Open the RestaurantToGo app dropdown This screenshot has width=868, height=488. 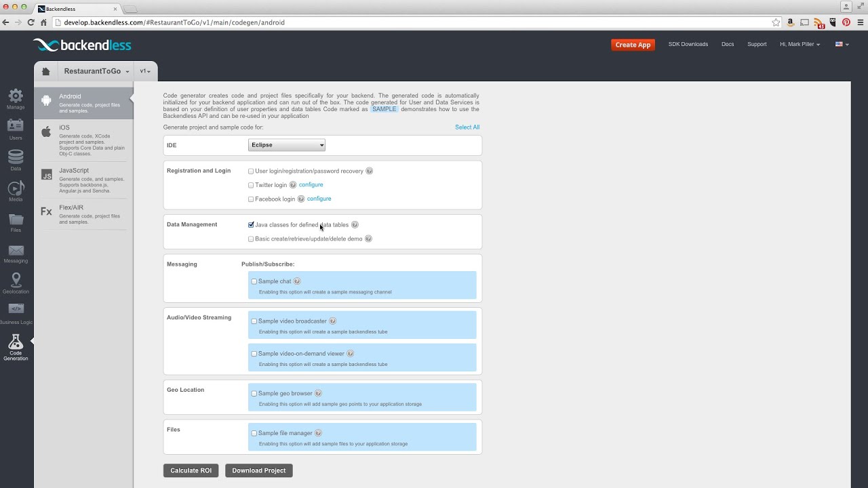96,71
